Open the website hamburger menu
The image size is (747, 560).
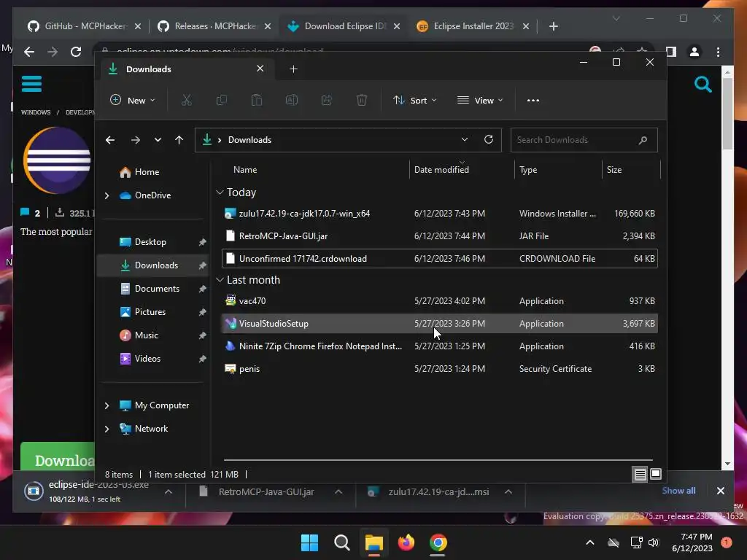coord(31,84)
